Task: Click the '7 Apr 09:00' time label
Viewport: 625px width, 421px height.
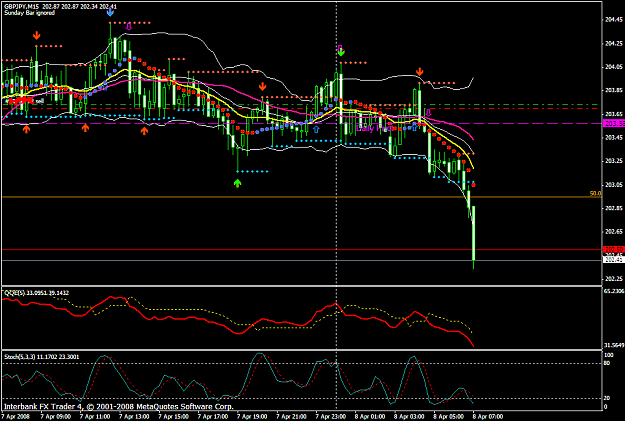Action: point(56,417)
